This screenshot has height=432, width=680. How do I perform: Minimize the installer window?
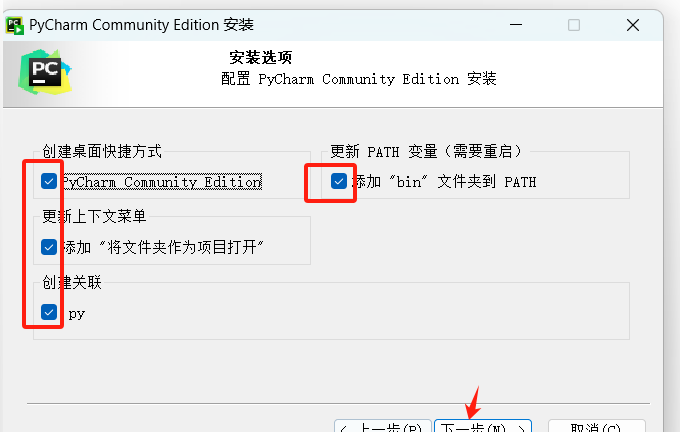click(x=516, y=25)
